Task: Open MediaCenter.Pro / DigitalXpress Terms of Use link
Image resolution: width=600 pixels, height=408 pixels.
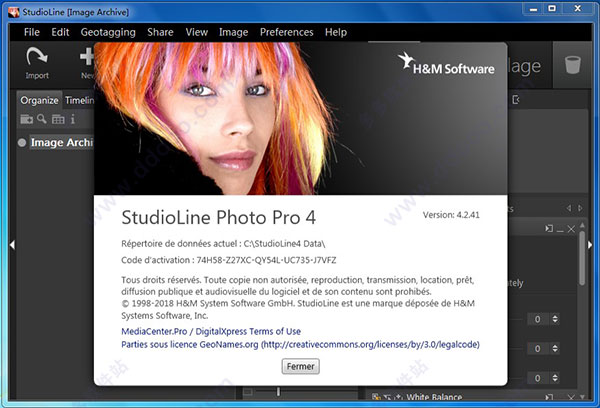Action: tap(211, 331)
